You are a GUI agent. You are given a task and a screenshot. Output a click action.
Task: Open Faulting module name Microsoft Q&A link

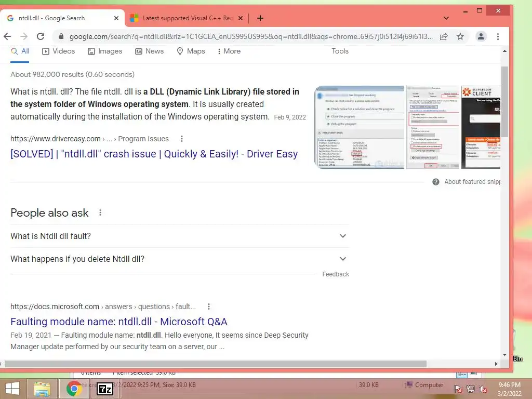pos(119,322)
